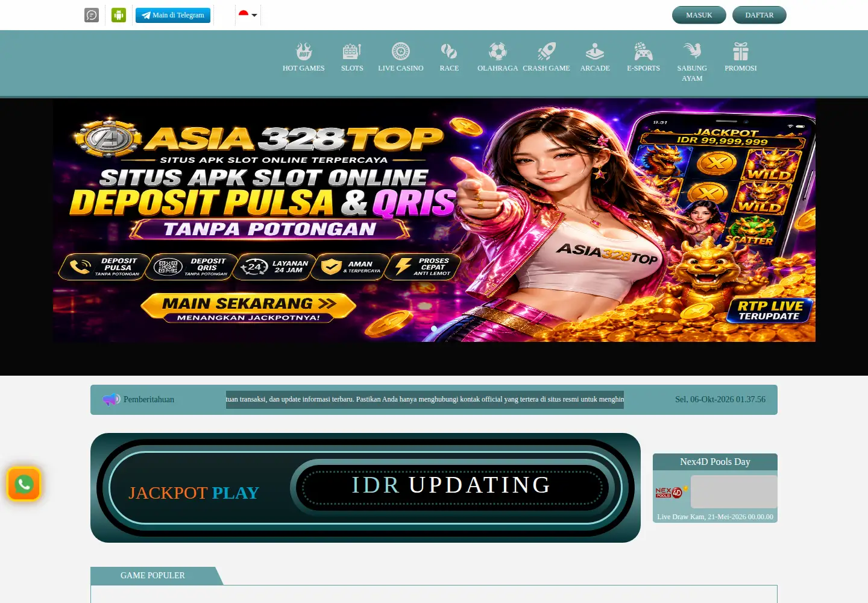
Task: Open the Sabung Ayam rooster icon
Action: [x=692, y=51]
